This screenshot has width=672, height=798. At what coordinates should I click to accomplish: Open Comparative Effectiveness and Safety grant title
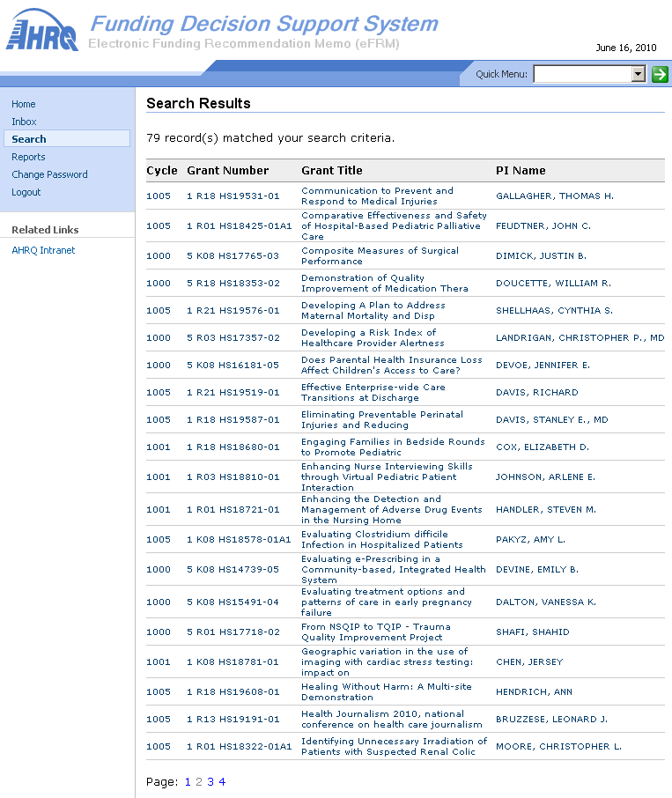click(394, 226)
